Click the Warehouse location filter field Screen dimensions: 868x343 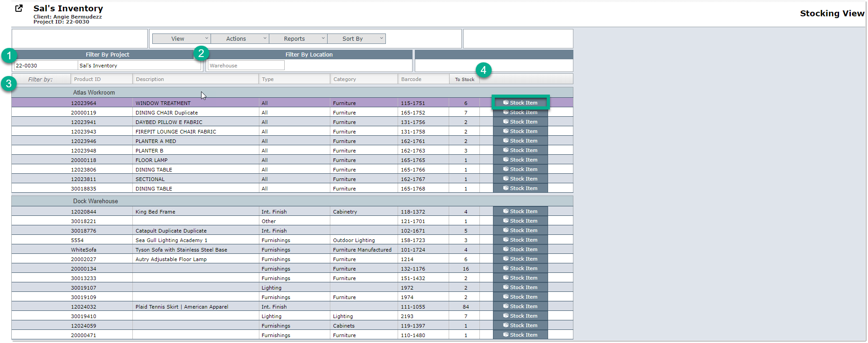pyautogui.click(x=246, y=66)
